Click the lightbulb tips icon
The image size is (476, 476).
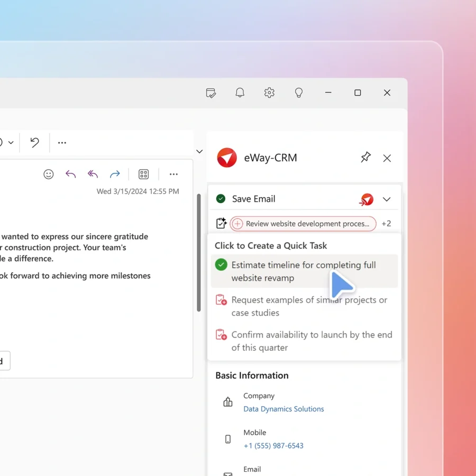click(299, 93)
